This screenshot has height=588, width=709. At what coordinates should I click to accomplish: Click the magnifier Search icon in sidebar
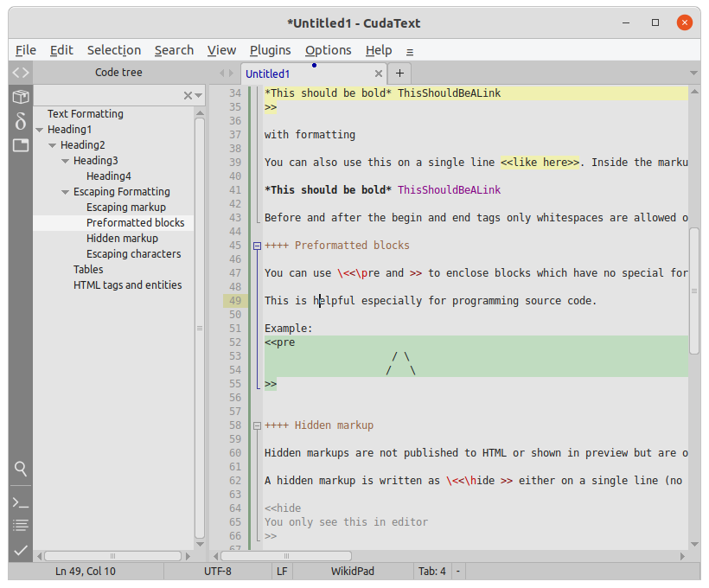coord(21,469)
